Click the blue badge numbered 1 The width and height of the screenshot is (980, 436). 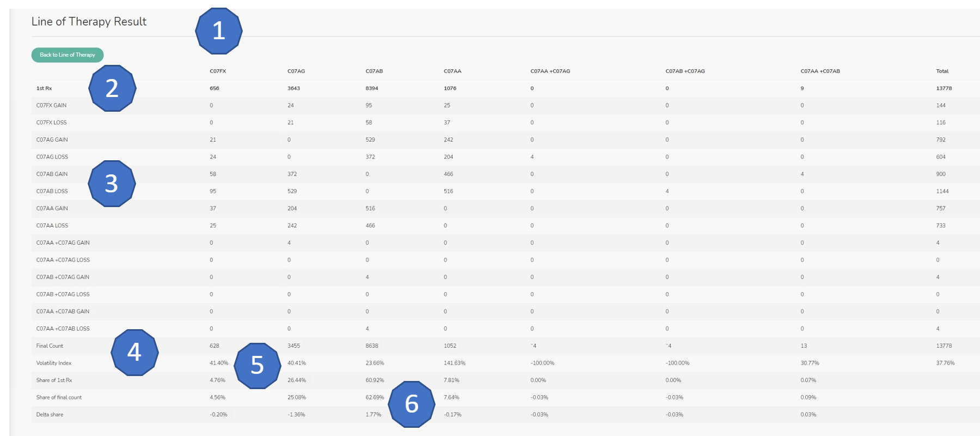[218, 31]
